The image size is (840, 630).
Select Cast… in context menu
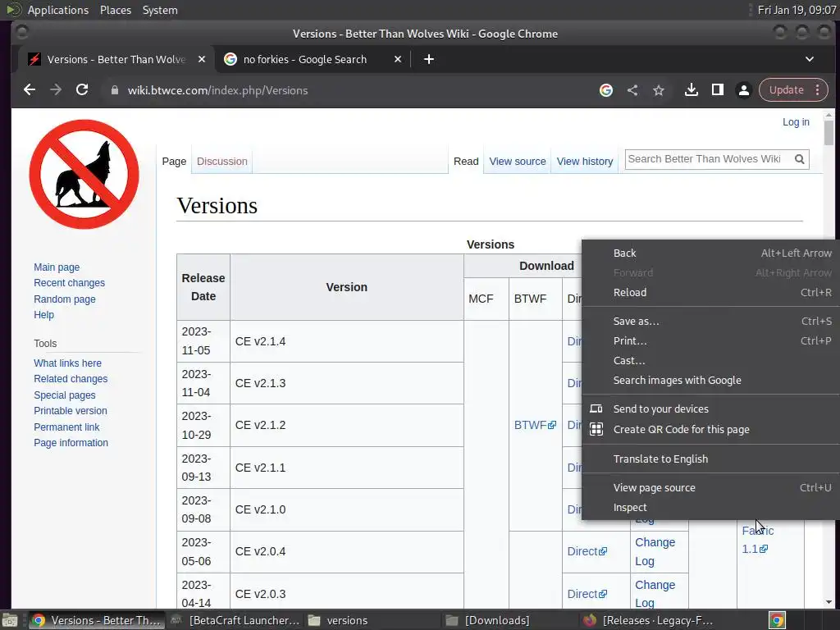[x=710, y=361]
